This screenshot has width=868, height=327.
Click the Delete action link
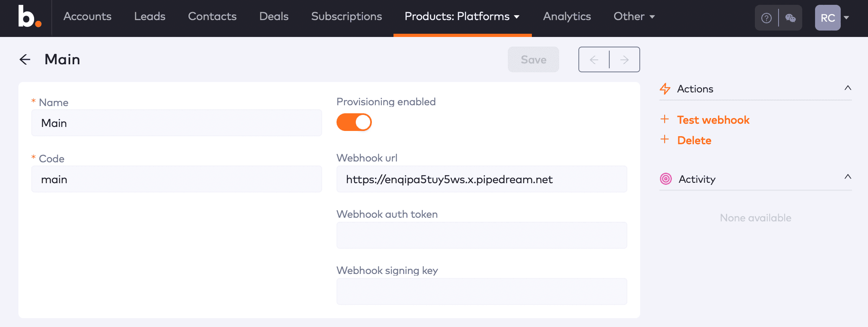click(x=694, y=140)
